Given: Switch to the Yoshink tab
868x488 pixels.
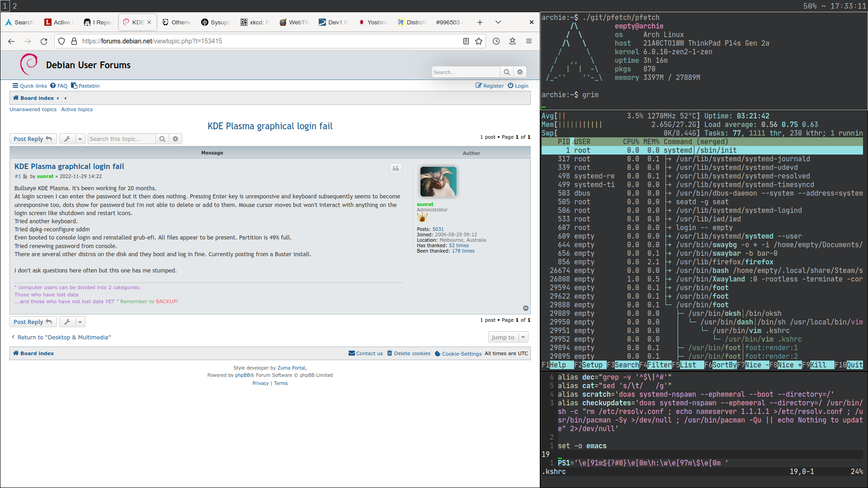Looking at the screenshot, I should [373, 22].
